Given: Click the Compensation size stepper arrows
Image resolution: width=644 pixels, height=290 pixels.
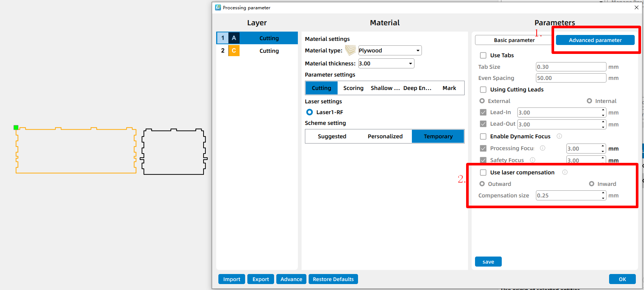Looking at the screenshot, I should (x=603, y=195).
